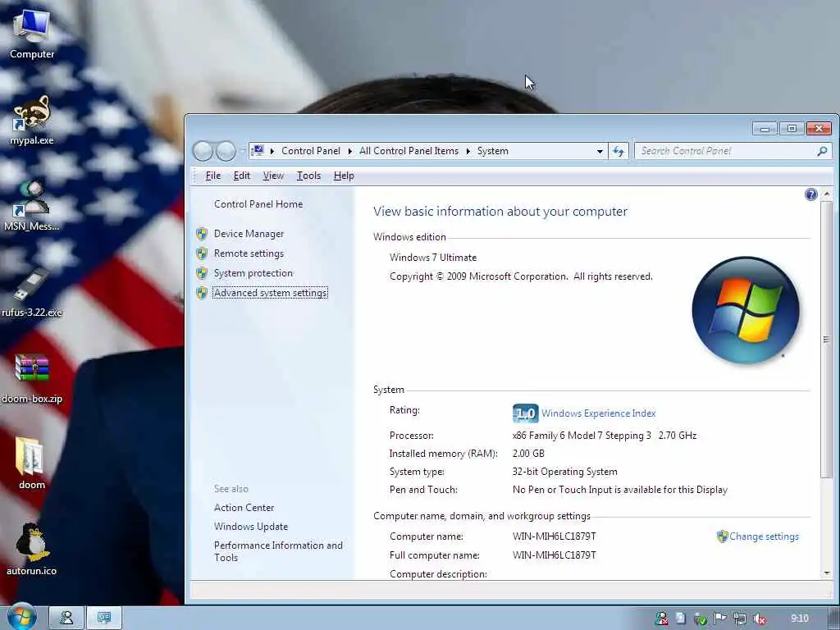Open the Action Center flag tray icon
The height and width of the screenshot is (630, 840).
[x=719, y=619]
